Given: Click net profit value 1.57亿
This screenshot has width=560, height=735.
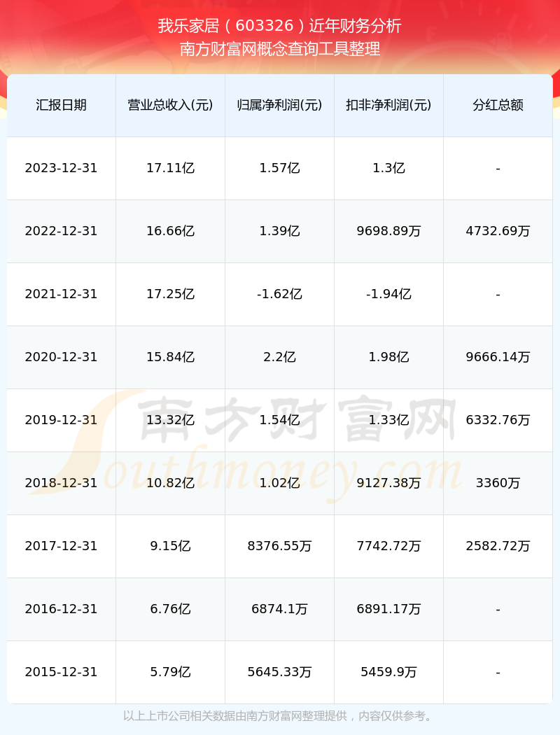Looking at the screenshot, I should point(280,168).
